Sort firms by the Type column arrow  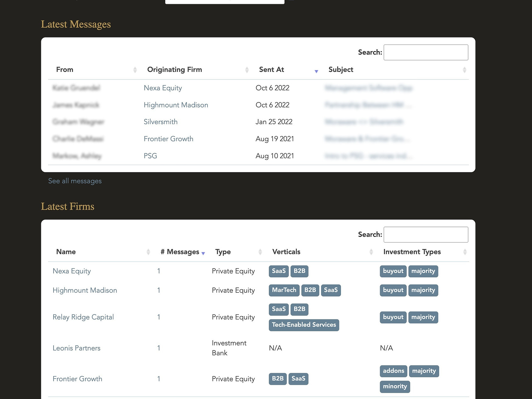coord(260,252)
